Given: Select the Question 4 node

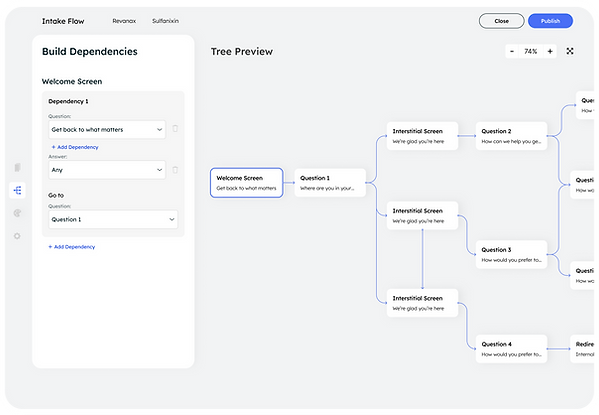Looking at the screenshot, I should coord(512,349).
